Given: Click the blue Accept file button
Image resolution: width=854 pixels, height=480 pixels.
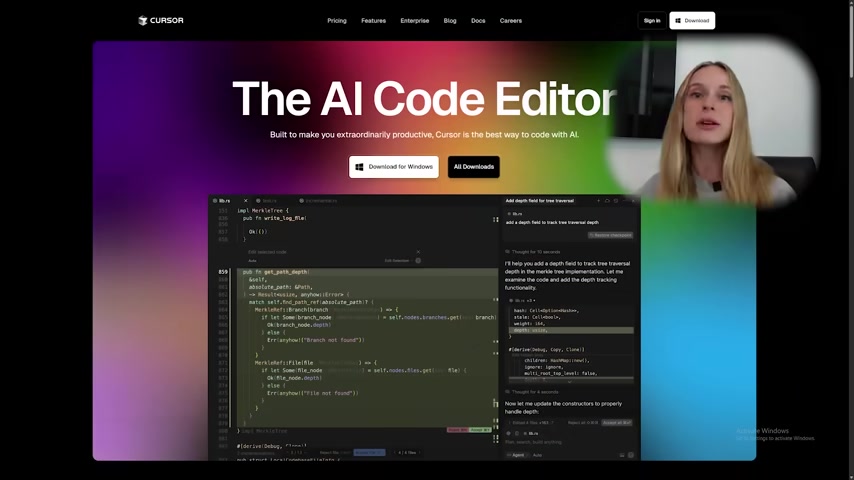Looking at the screenshot, I should tap(369, 452).
